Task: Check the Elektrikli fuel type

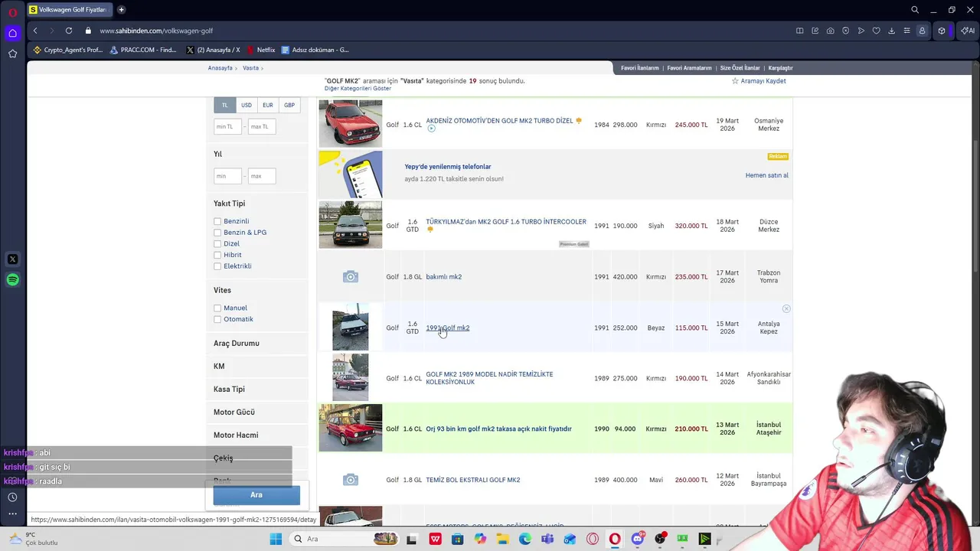Action: tap(217, 266)
